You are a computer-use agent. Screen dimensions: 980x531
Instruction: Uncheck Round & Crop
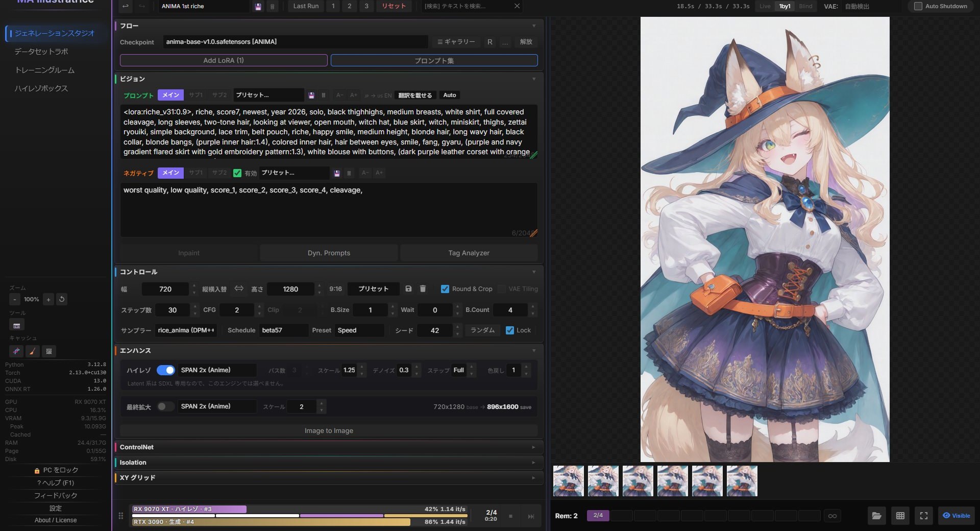tap(445, 289)
